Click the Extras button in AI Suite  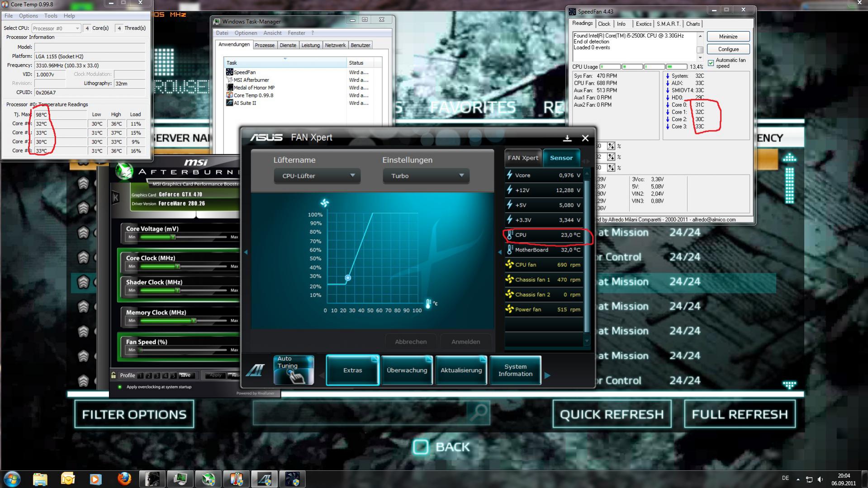click(x=353, y=370)
